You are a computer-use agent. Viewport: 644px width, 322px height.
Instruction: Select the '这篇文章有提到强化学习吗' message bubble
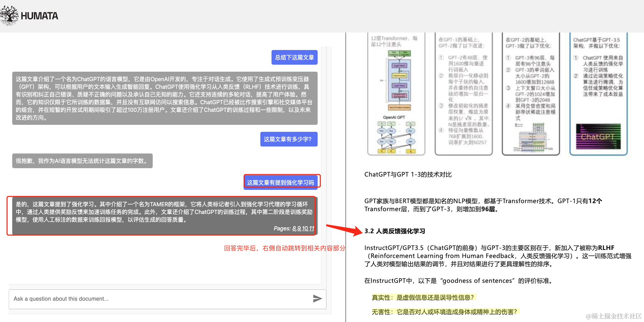(x=281, y=183)
